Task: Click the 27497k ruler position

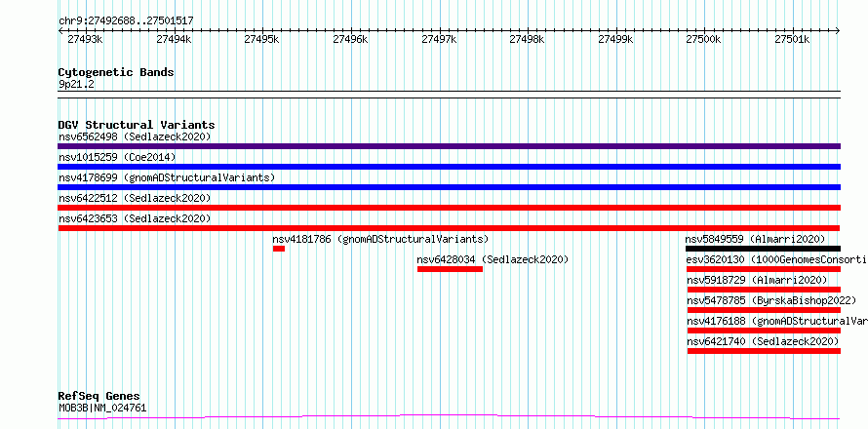Action: point(439,39)
